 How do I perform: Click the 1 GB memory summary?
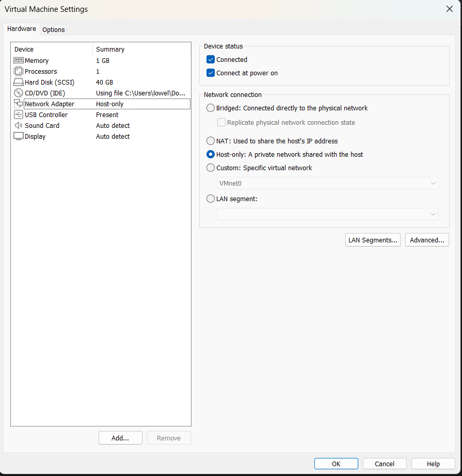[x=103, y=61]
